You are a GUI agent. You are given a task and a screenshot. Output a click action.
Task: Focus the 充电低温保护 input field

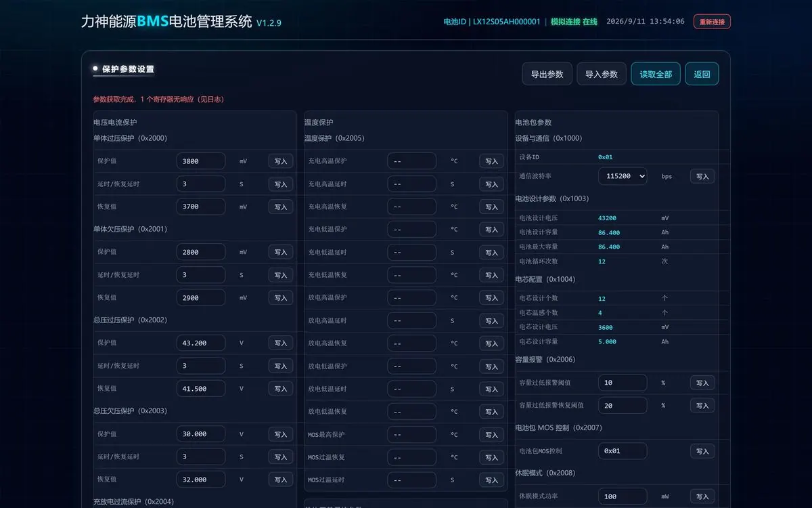pos(412,229)
